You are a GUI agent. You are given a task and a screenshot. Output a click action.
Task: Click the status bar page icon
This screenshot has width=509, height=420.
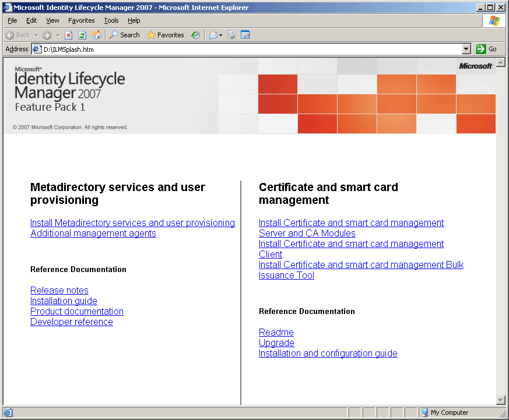point(8,412)
